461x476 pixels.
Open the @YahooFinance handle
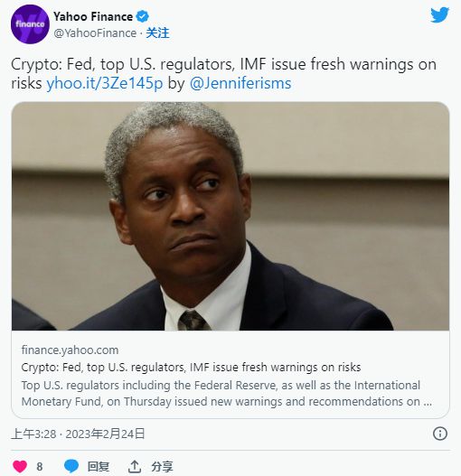coord(95,33)
